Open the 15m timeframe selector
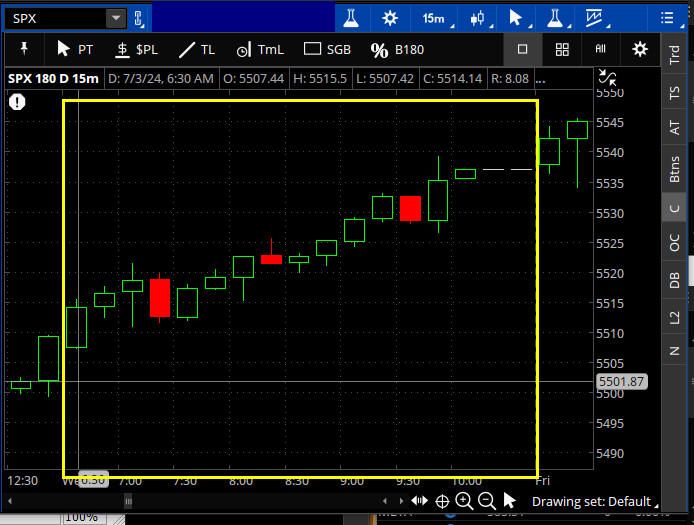Screen dimensions: 694x525 (433, 18)
